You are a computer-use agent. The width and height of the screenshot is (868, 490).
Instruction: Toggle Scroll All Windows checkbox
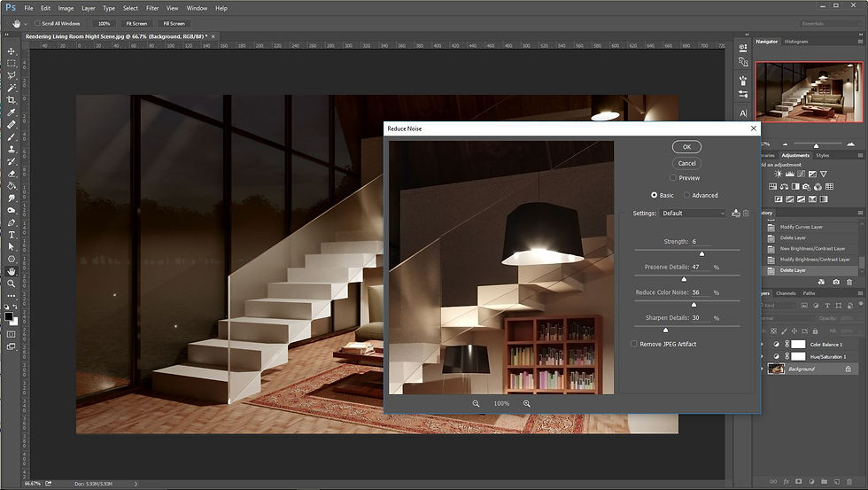pyautogui.click(x=37, y=23)
